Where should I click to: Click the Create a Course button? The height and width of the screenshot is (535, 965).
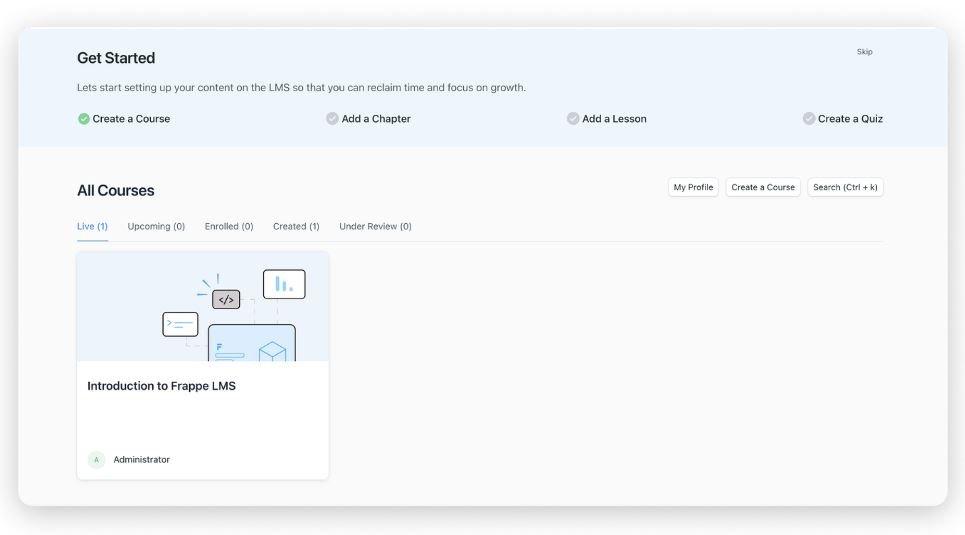[763, 187]
